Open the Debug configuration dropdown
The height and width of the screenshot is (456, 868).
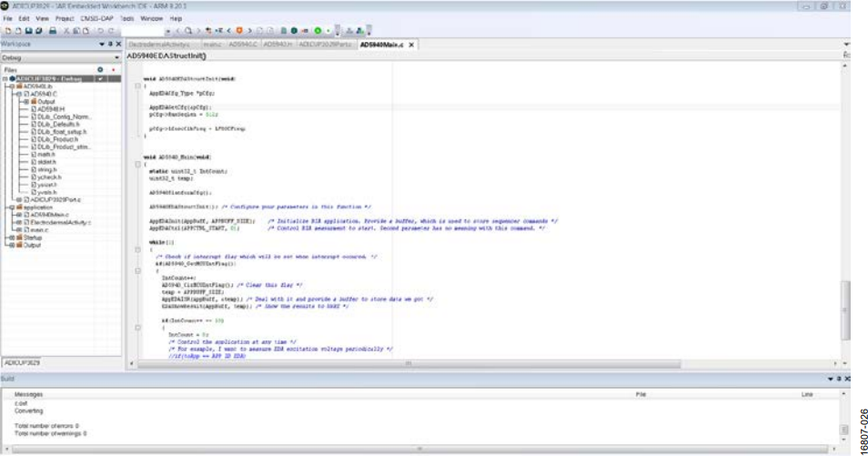click(61, 57)
